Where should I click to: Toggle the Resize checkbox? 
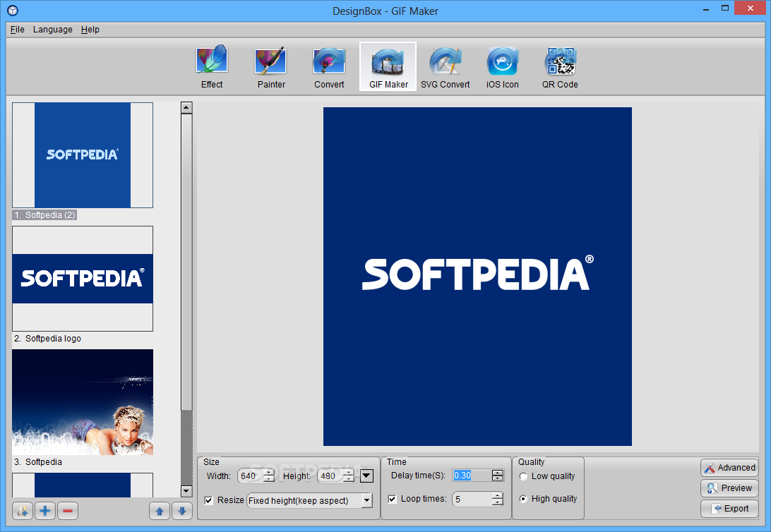pos(208,500)
